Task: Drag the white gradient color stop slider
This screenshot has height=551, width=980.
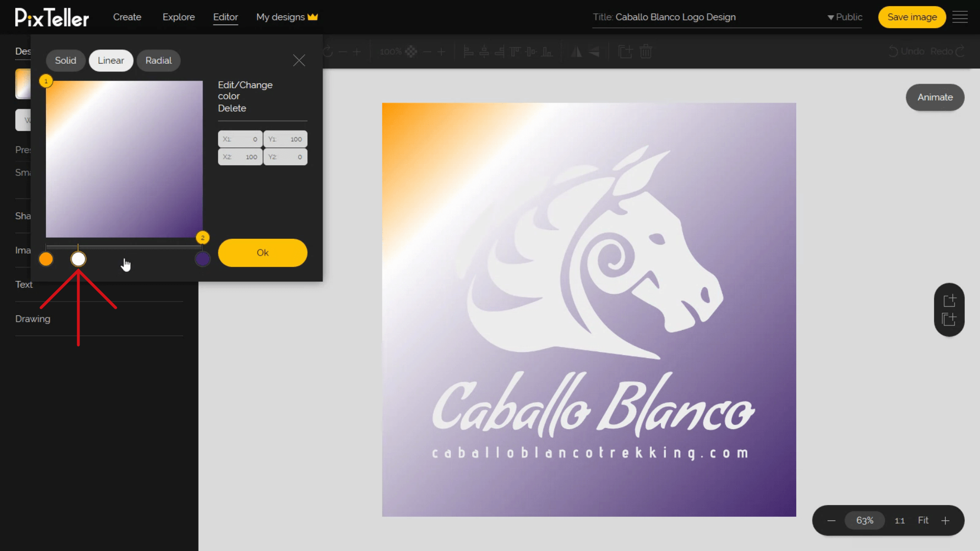Action: [78, 259]
